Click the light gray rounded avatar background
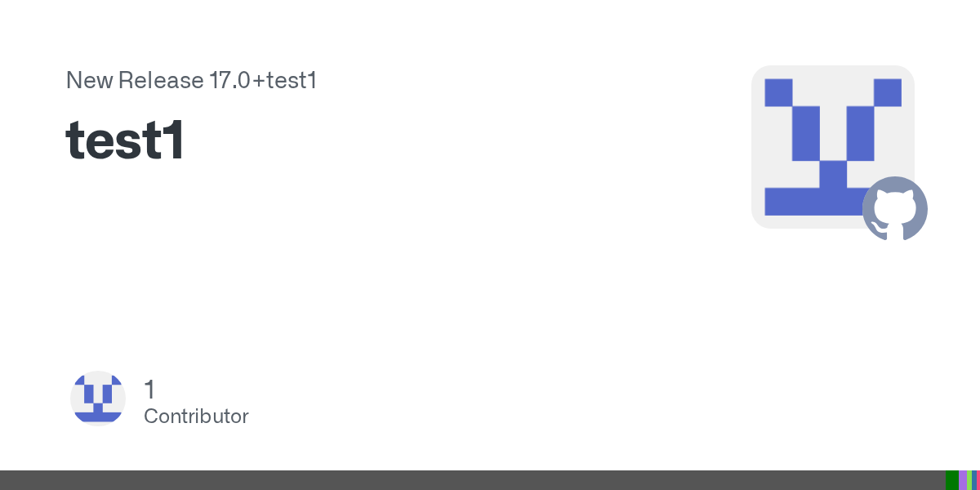 833,147
